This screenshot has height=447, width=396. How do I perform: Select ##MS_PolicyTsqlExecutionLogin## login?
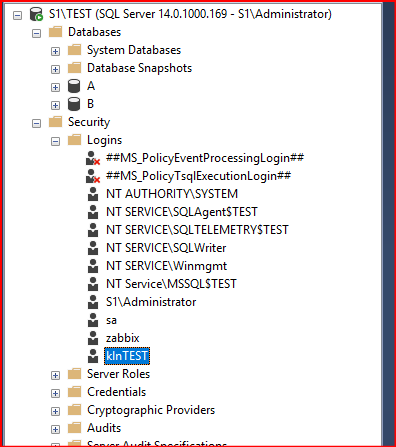(198, 176)
